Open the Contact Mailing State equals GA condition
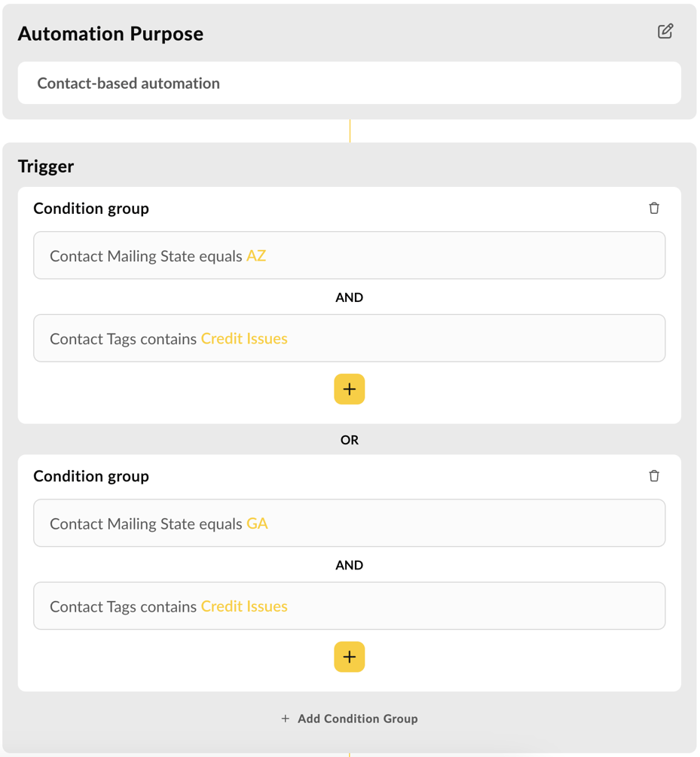Viewport: 700px width, 757px height. [349, 523]
